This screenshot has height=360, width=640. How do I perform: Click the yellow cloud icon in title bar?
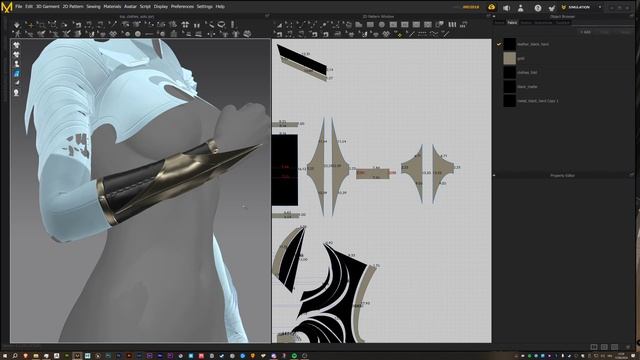(491, 7)
